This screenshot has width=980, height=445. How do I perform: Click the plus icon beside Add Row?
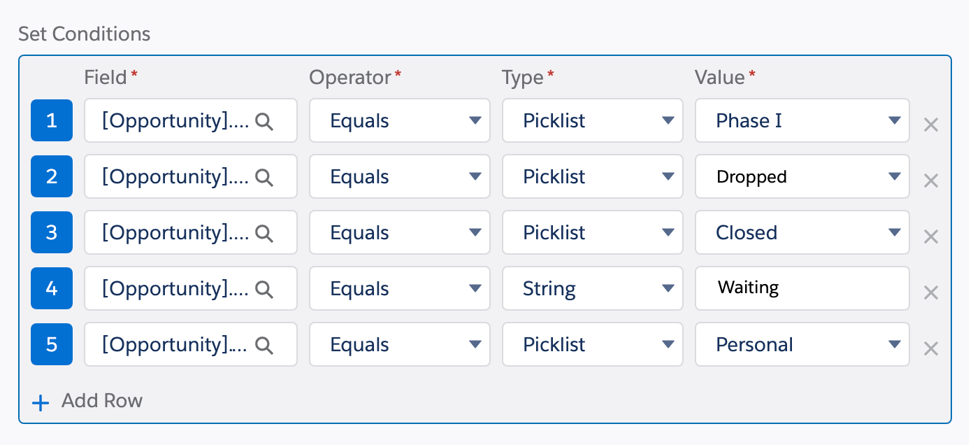click(41, 403)
